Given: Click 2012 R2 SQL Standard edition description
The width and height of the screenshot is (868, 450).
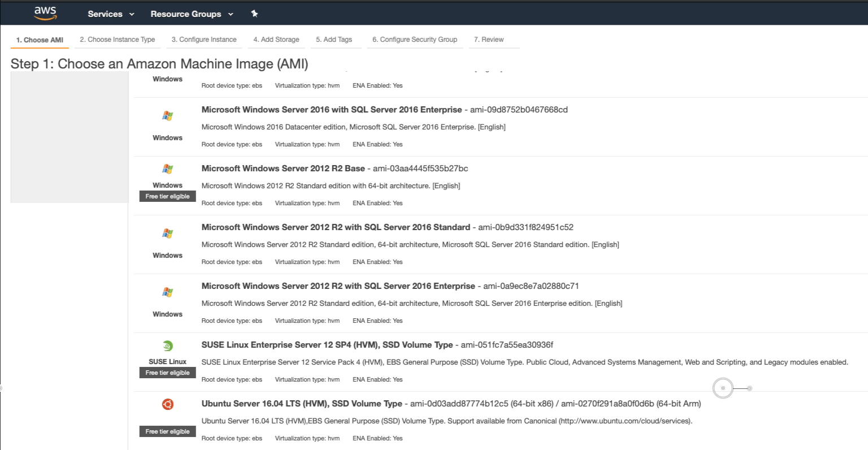Looking at the screenshot, I should (410, 245).
